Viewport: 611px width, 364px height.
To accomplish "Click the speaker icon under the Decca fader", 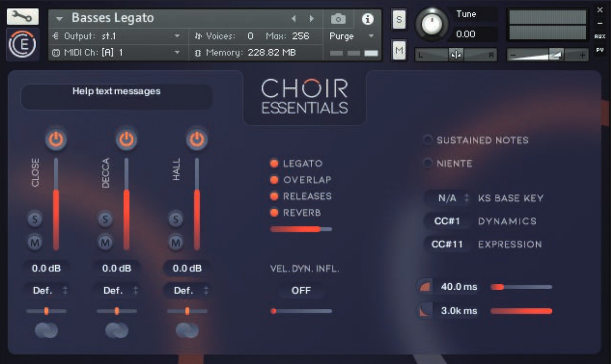I will coord(116,331).
